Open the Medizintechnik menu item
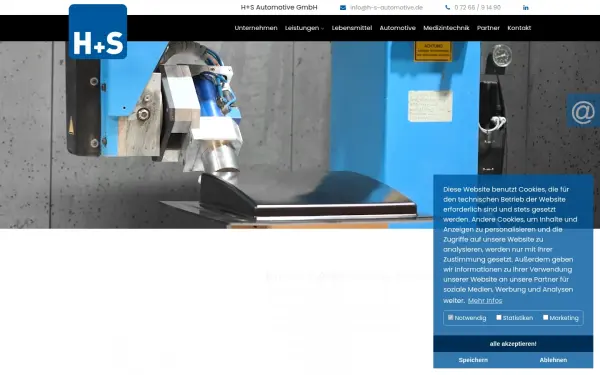 pyautogui.click(x=446, y=28)
